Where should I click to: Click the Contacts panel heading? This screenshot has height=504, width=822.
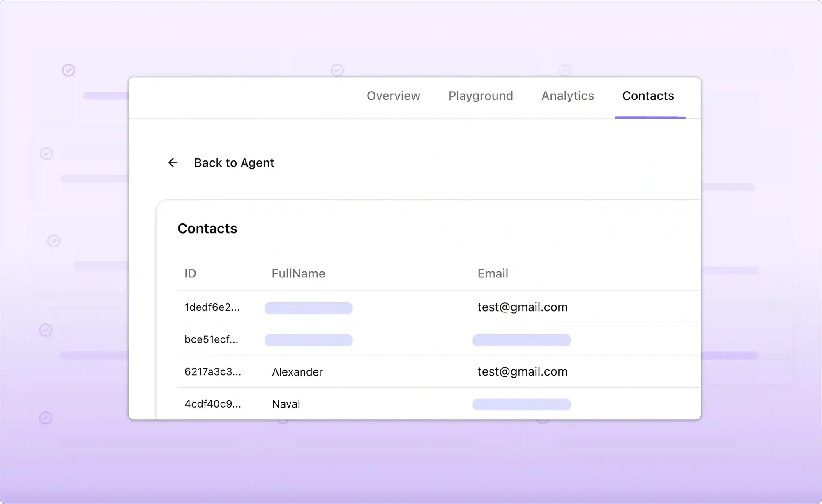pos(207,228)
